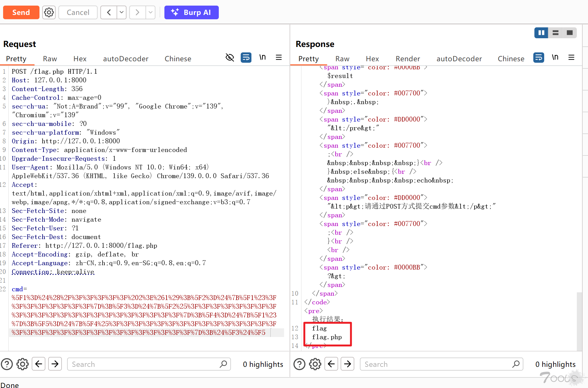Toggle show newlines \n in Response

[x=555, y=58]
